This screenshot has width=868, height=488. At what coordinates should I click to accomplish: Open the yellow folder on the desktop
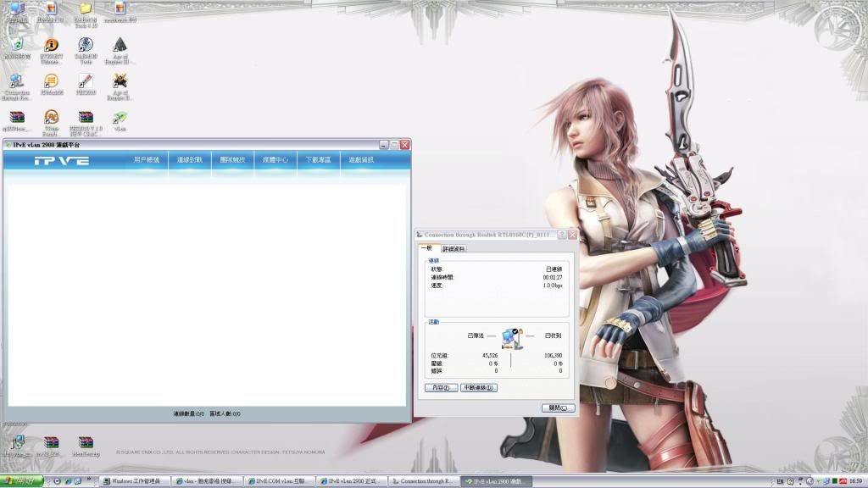click(x=86, y=10)
